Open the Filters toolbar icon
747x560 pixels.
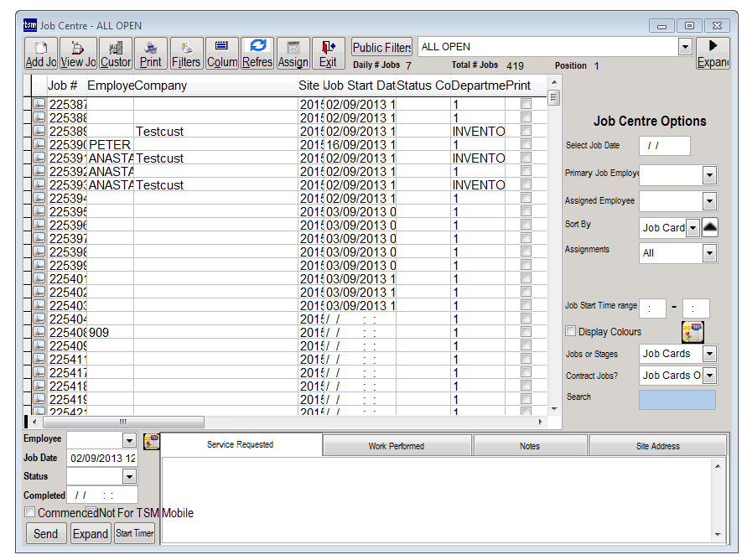pos(186,53)
